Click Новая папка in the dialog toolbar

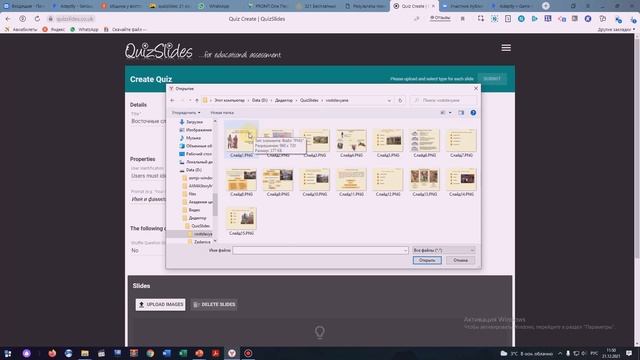(222, 113)
